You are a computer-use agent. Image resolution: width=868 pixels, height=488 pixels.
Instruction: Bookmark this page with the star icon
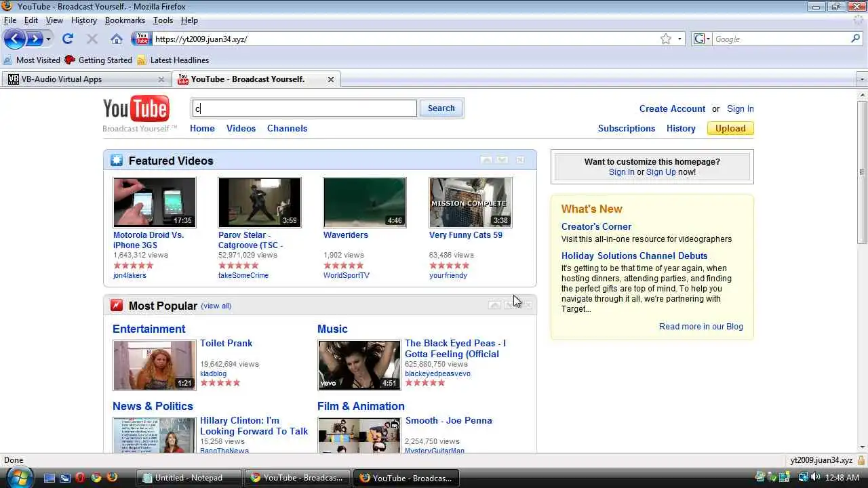666,39
